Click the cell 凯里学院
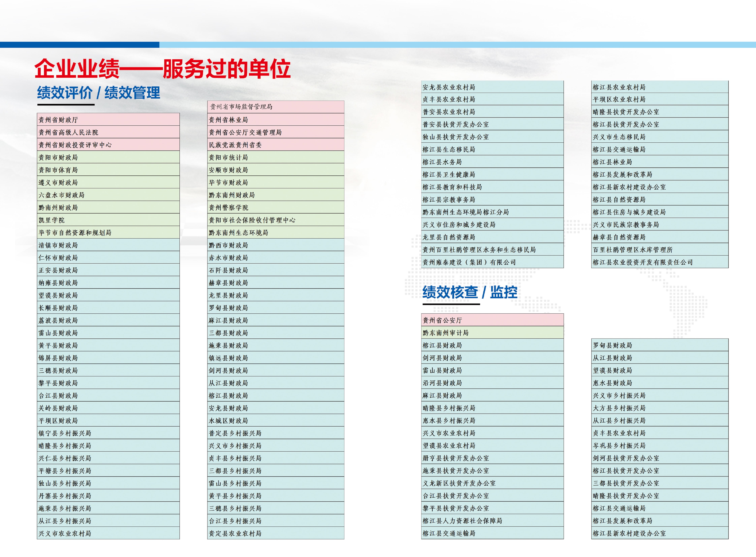The width and height of the screenshot is (756, 557). point(108,220)
